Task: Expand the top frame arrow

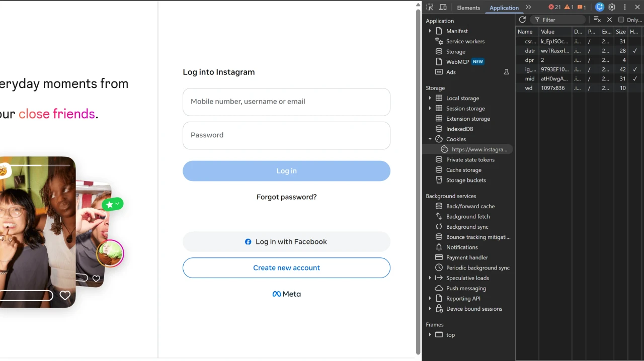Action: point(430,335)
